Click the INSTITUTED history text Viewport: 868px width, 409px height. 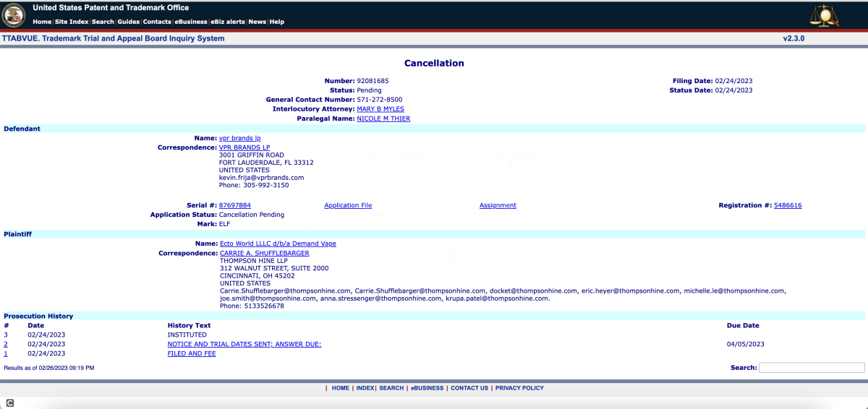point(187,335)
